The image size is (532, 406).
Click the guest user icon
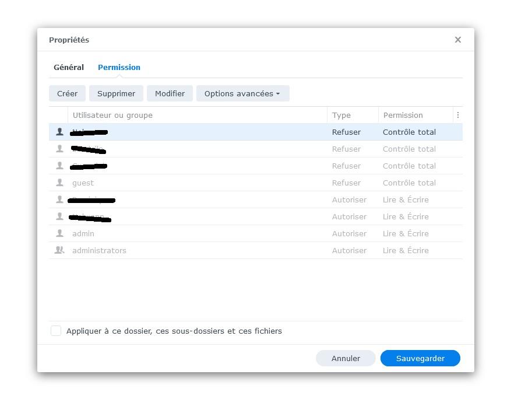[59, 183]
